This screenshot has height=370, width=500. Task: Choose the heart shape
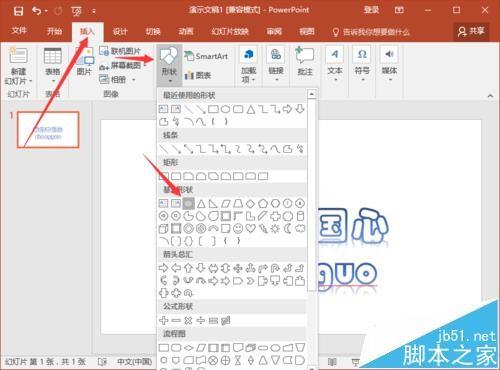click(x=251, y=228)
